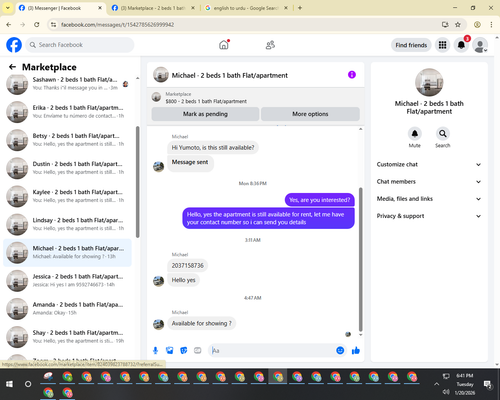Open Betsy conversation in list
The image size is (500, 400).
(x=67, y=140)
